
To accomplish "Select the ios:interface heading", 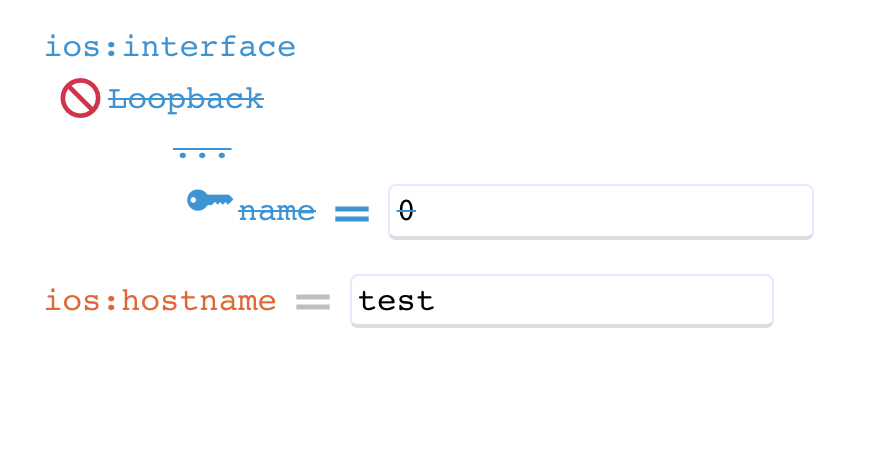I will (170, 47).
